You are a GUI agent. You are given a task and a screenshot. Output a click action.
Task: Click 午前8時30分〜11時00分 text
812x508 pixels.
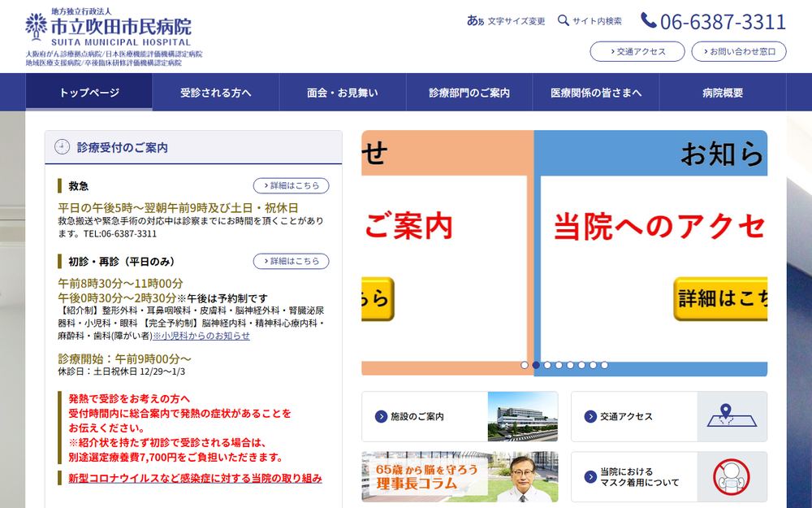click(x=121, y=283)
